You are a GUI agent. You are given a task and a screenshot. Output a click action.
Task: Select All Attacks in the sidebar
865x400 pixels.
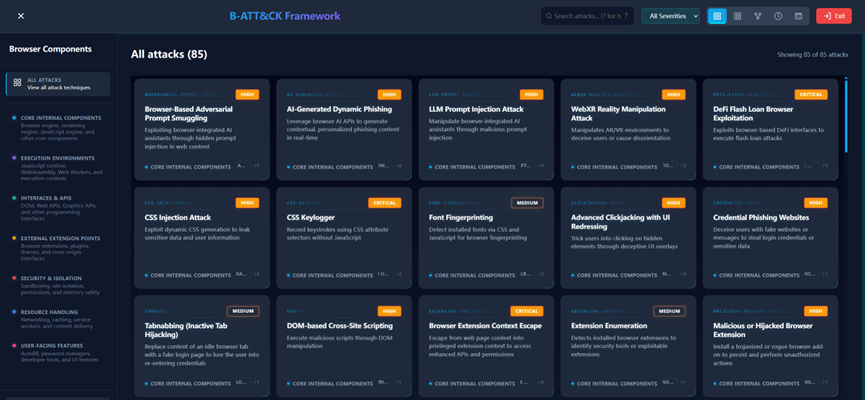point(70,84)
